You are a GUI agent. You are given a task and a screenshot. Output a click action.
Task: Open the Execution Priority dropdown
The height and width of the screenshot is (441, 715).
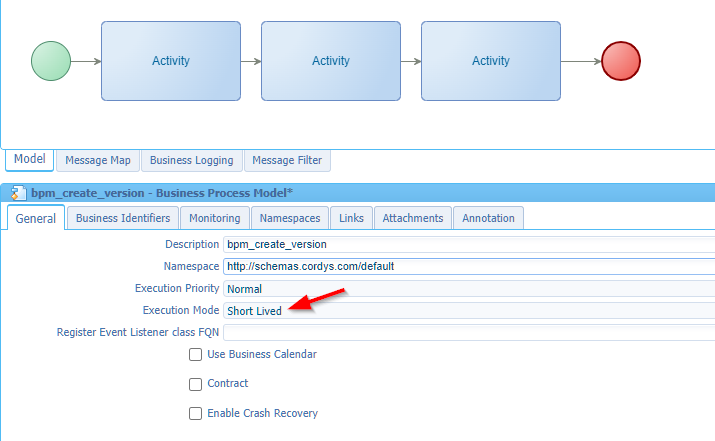pyautogui.click(x=468, y=289)
